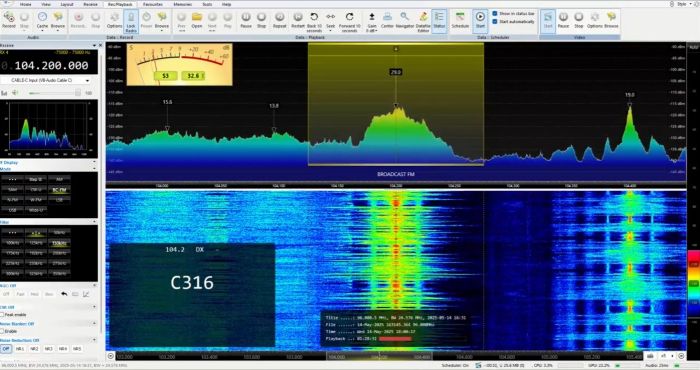Click the Back 10 seconds icon
This screenshot has height=370, width=700.
coord(314,22)
